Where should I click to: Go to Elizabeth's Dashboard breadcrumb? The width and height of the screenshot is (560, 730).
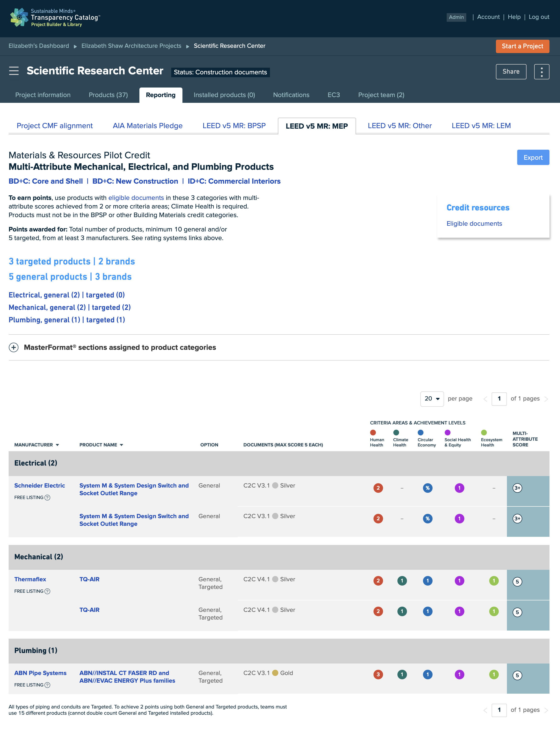point(39,46)
